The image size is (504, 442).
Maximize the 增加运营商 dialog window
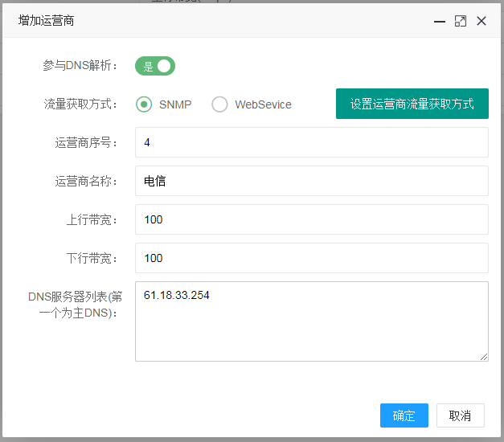click(x=461, y=22)
